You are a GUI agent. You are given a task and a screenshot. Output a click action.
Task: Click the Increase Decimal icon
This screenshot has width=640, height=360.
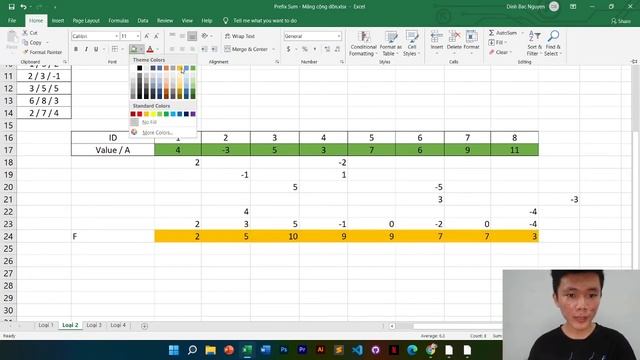pos(327,49)
